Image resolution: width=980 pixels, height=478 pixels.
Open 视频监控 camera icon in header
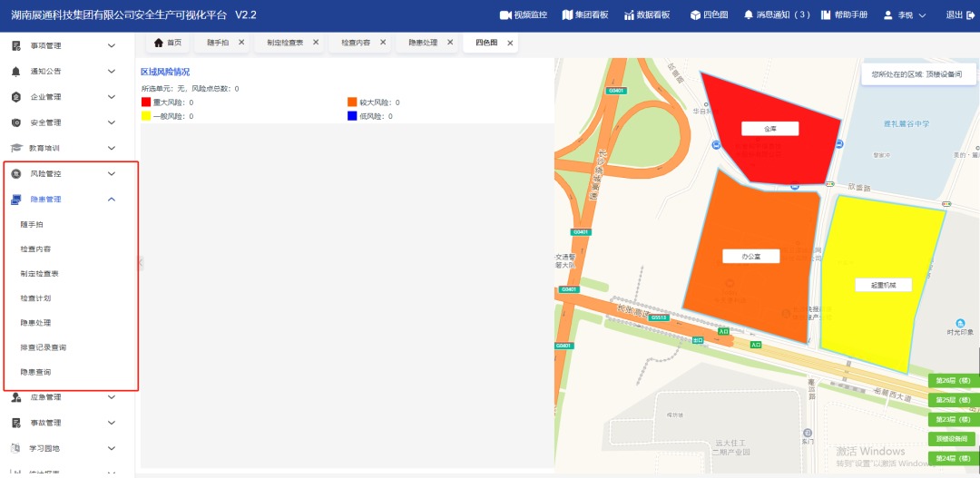pos(505,15)
